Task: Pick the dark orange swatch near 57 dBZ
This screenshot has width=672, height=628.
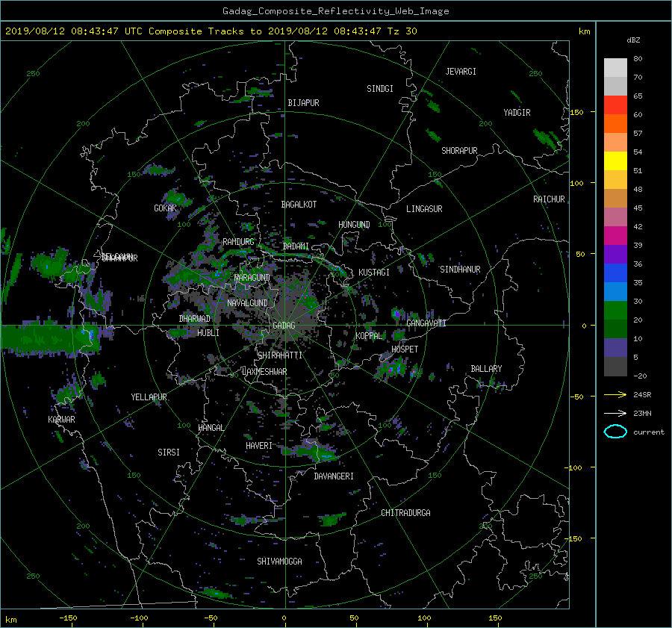Action: tap(615, 124)
